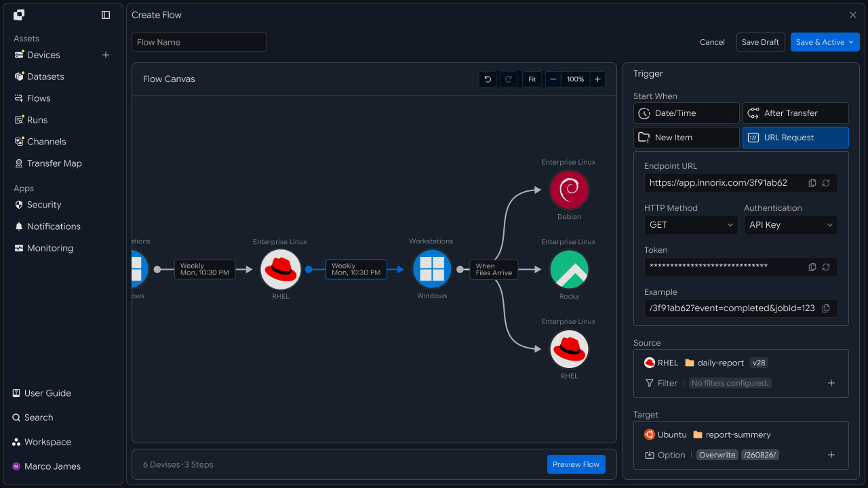This screenshot has height=488, width=868.
Task: Choose Date/Time trigger option
Action: 686,113
